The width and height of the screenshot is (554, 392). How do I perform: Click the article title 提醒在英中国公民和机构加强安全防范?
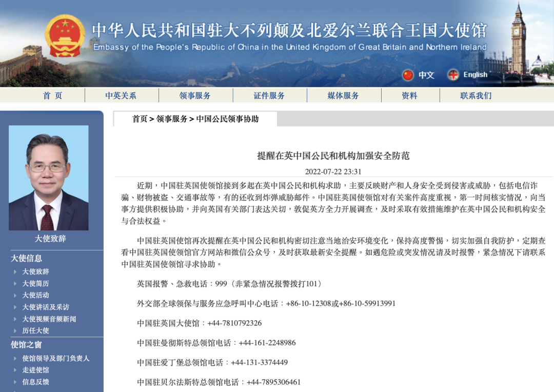pyautogui.click(x=333, y=156)
